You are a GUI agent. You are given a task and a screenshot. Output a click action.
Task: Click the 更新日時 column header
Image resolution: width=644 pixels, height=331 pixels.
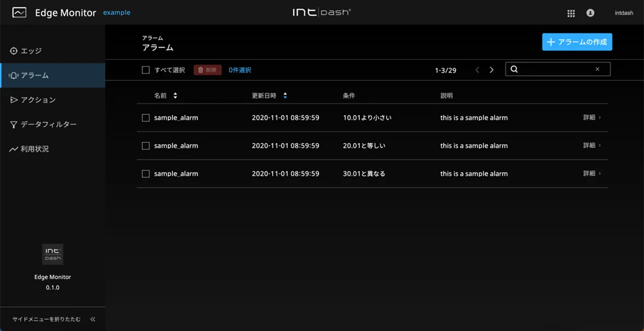pyautogui.click(x=264, y=96)
